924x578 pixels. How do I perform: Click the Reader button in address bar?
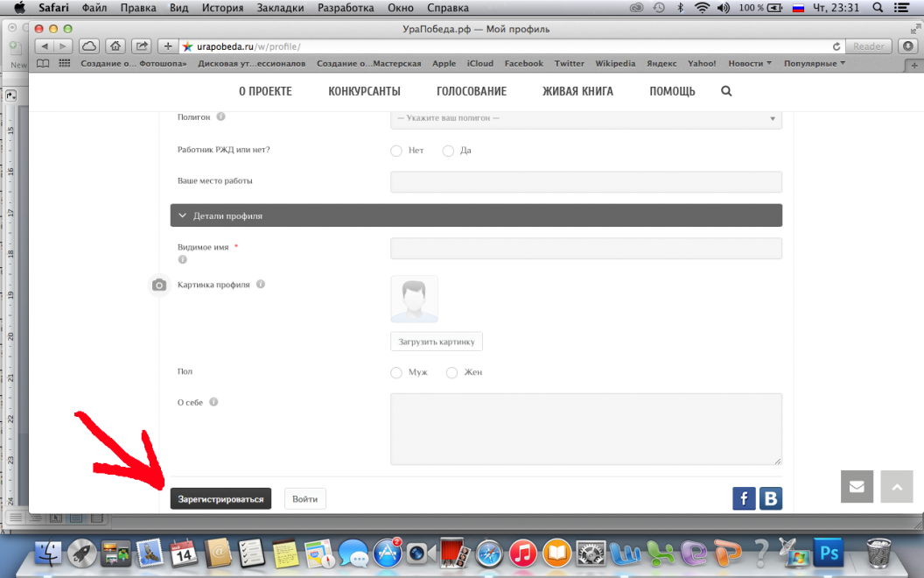tap(869, 46)
